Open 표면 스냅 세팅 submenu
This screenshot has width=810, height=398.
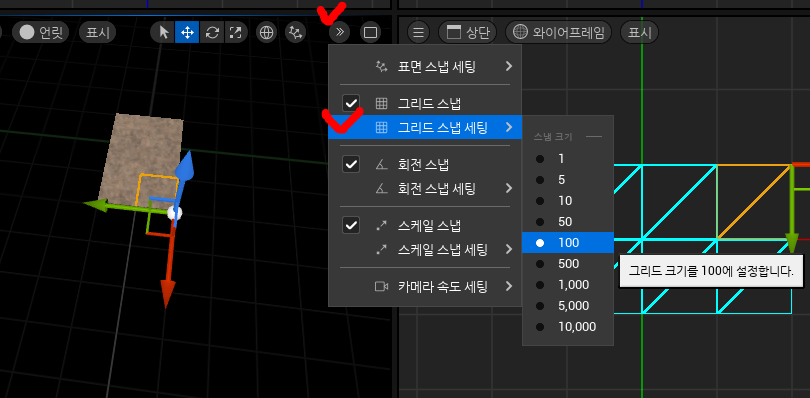coord(425,66)
